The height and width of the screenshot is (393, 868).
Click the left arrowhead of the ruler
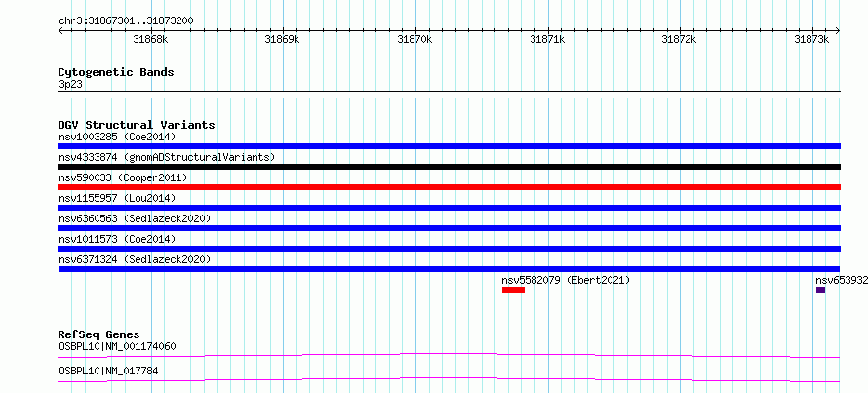[60, 31]
